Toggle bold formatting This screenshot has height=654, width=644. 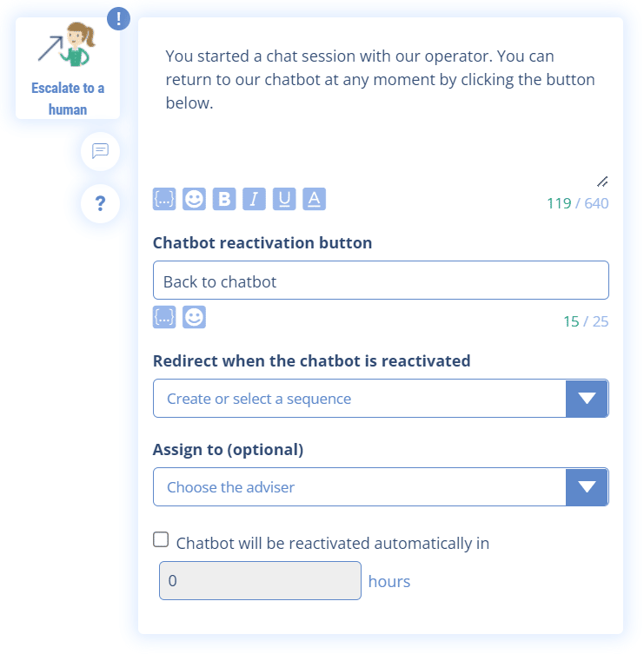pyautogui.click(x=224, y=199)
